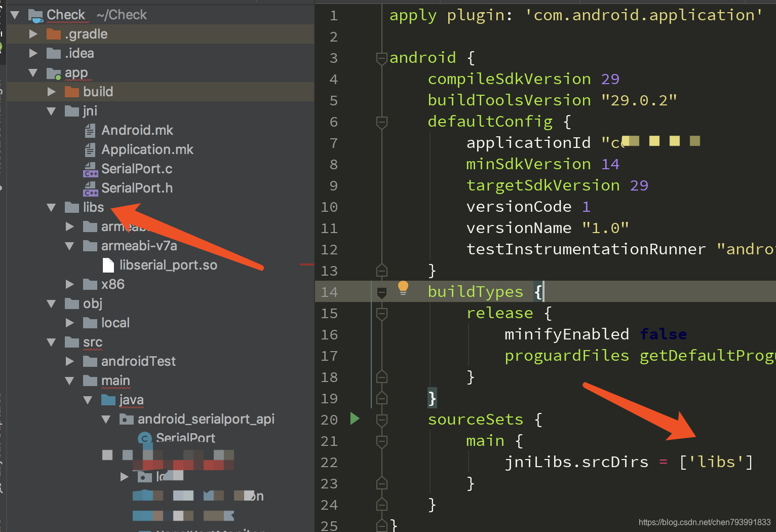Click the 'com.android.application' plugin string
776x532 pixels.
[x=643, y=15]
